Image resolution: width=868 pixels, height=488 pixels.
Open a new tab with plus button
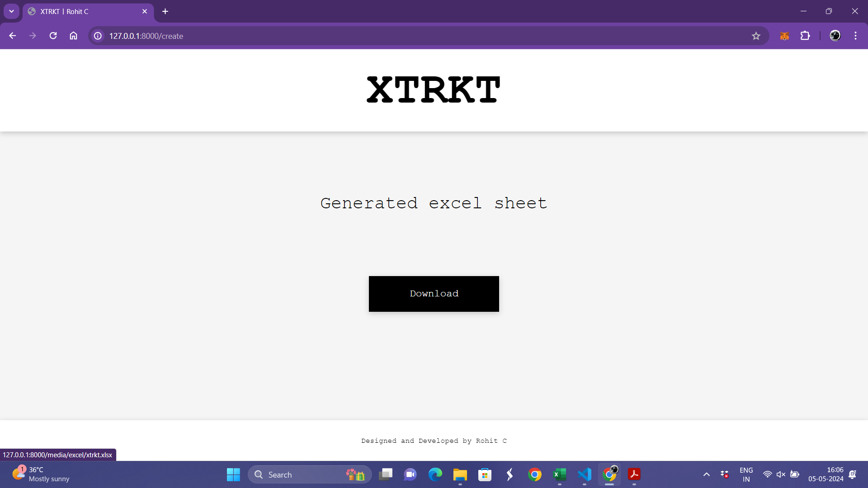tap(165, 11)
